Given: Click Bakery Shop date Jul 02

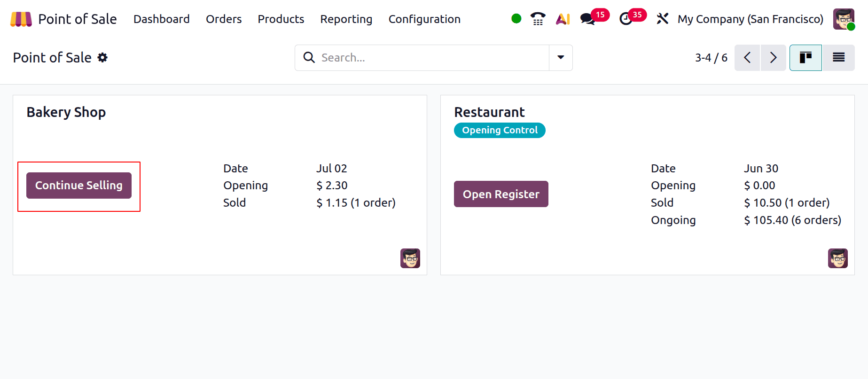Looking at the screenshot, I should coord(332,168).
